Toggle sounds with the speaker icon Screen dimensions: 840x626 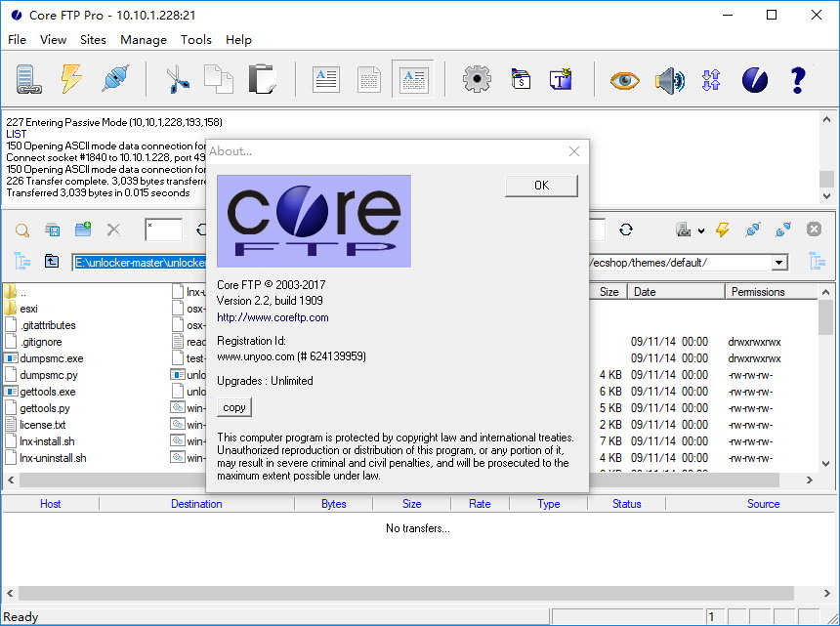(669, 80)
